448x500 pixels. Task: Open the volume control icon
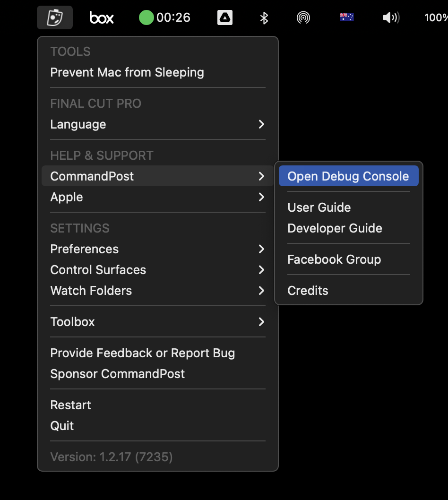(x=391, y=17)
